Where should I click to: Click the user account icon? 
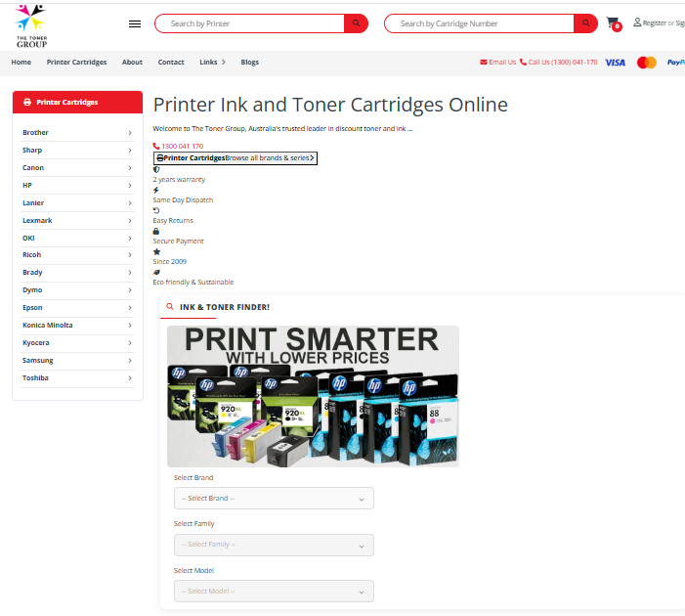click(637, 22)
